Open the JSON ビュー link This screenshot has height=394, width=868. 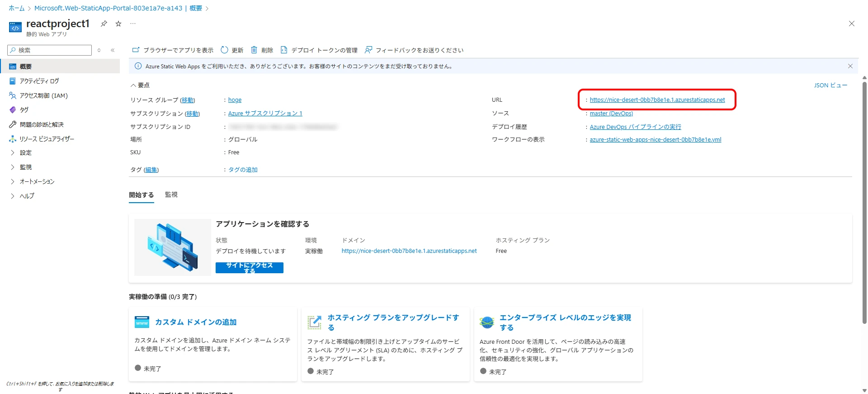coord(830,85)
